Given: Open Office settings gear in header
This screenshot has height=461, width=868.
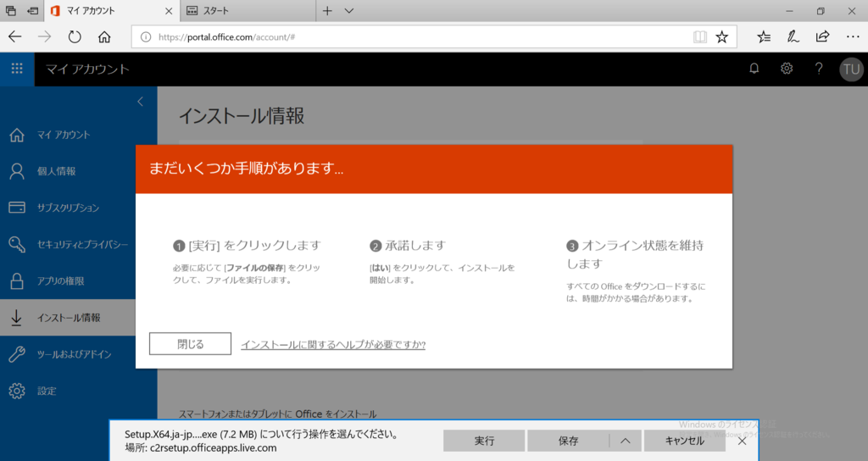Looking at the screenshot, I should [787, 69].
